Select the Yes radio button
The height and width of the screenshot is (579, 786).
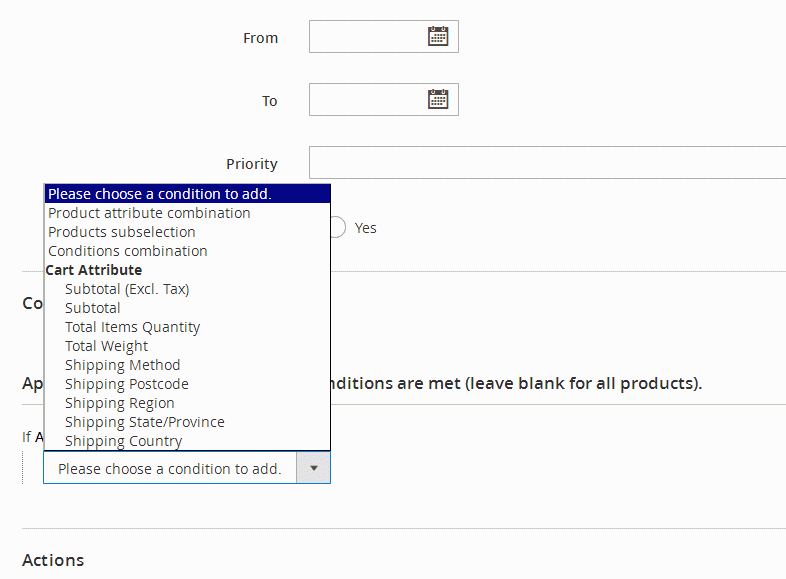click(337, 228)
